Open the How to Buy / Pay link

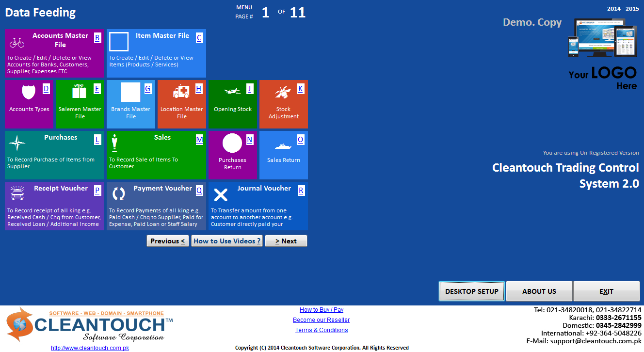(x=322, y=310)
